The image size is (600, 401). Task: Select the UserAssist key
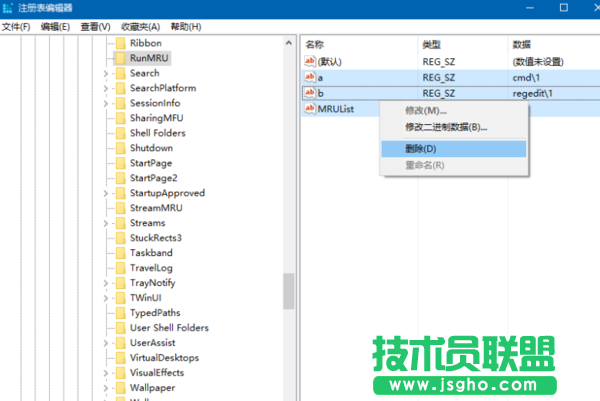click(x=152, y=342)
